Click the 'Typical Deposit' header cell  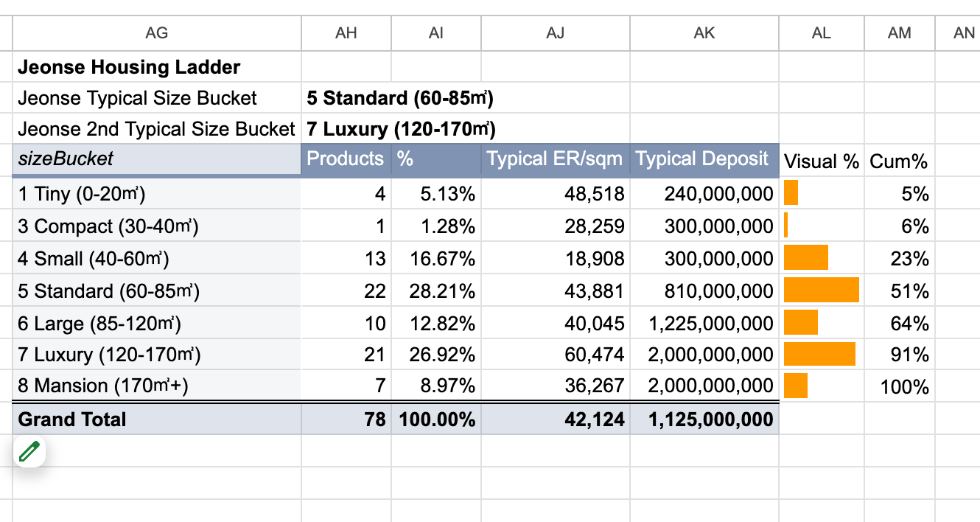704,160
